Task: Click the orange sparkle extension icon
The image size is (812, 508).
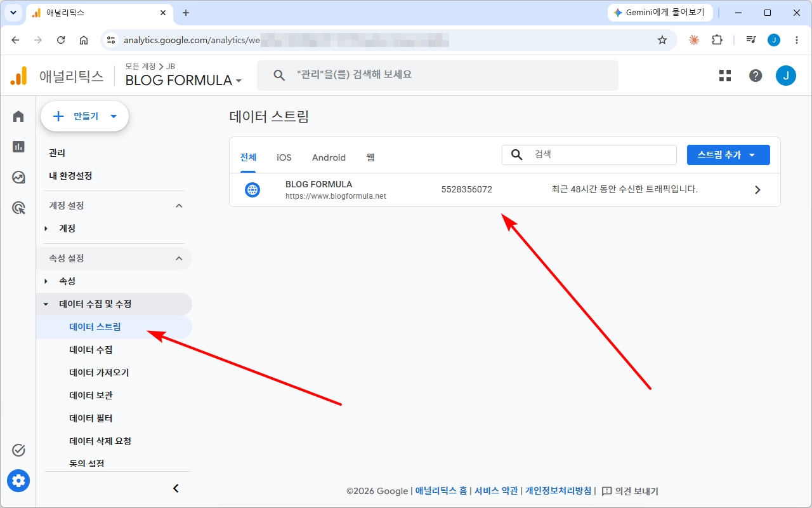Action: [x=694, y=40]
